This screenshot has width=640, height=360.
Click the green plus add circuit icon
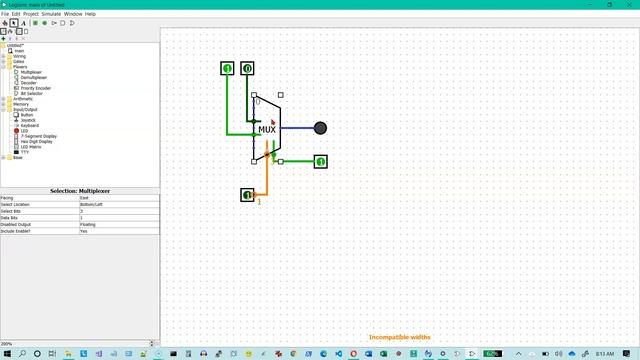[4, 39]
